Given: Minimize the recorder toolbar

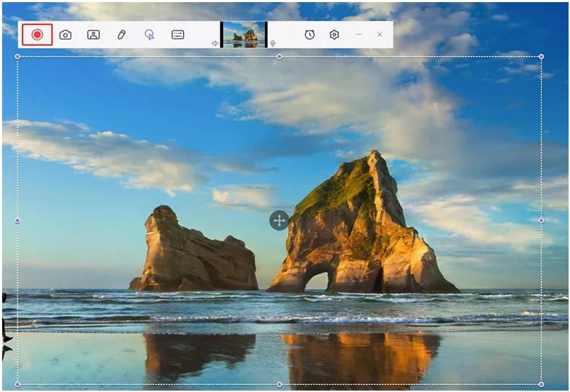Looking at the screenshot, I should [359, 34].
